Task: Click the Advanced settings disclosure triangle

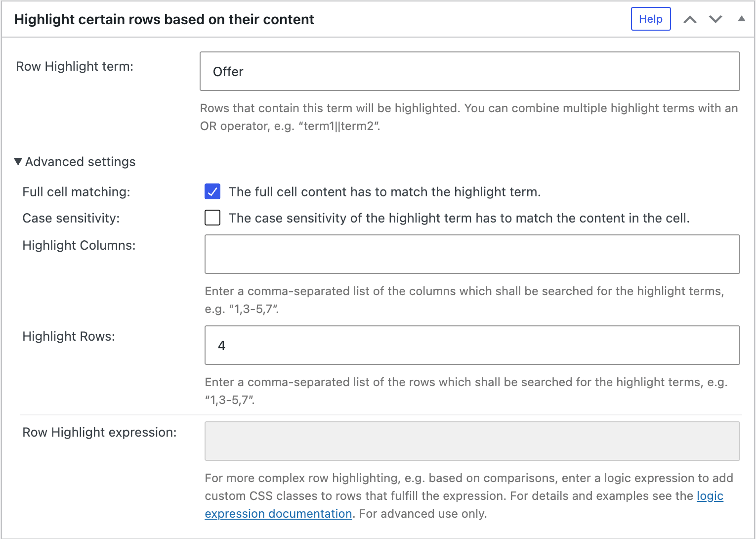Action: pos(18,161)
